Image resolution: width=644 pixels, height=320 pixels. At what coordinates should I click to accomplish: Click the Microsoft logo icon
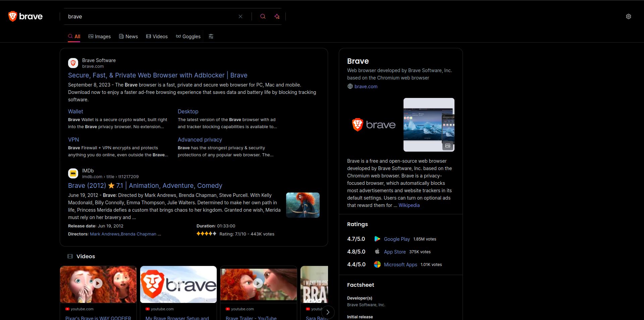coord(377,264)
